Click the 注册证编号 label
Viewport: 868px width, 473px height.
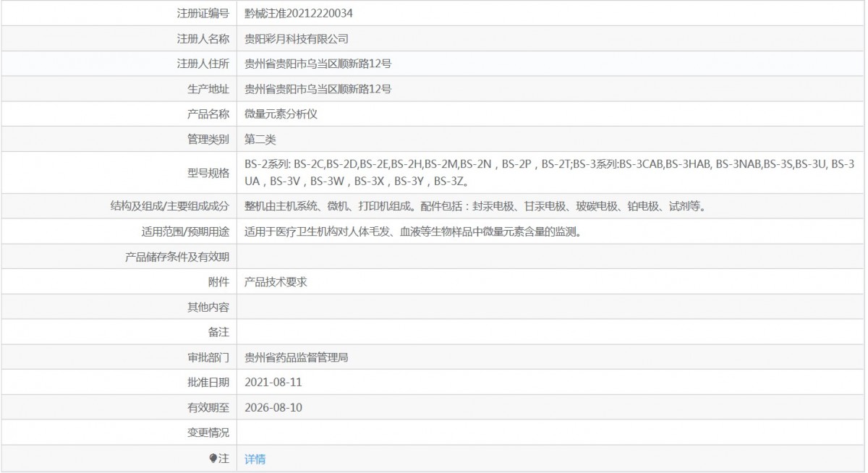(x=203, y=13)
